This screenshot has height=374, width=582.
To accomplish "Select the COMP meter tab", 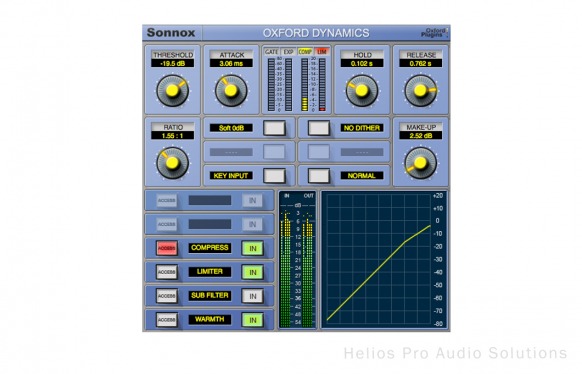I will point(305,52).
